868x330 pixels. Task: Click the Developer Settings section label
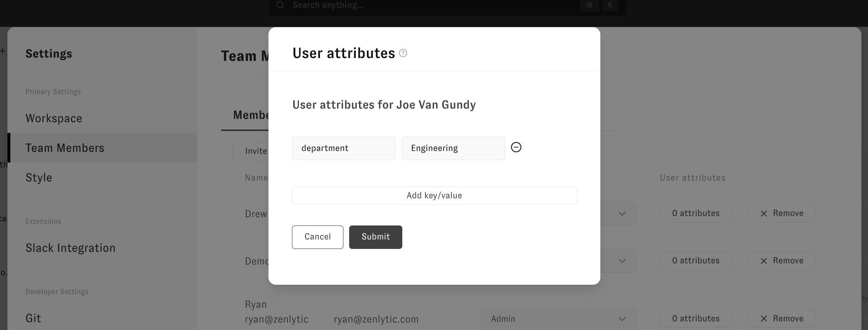click(57, 292)
